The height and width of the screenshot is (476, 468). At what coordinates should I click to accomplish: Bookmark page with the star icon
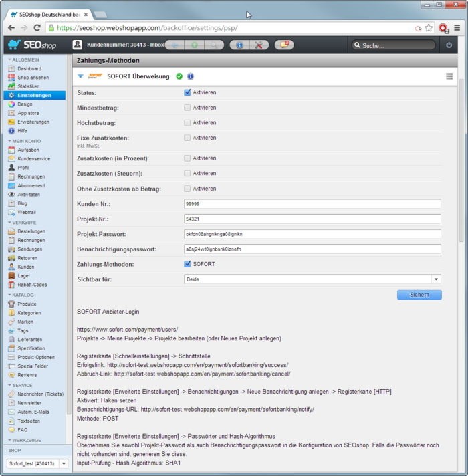pos(429,28)
